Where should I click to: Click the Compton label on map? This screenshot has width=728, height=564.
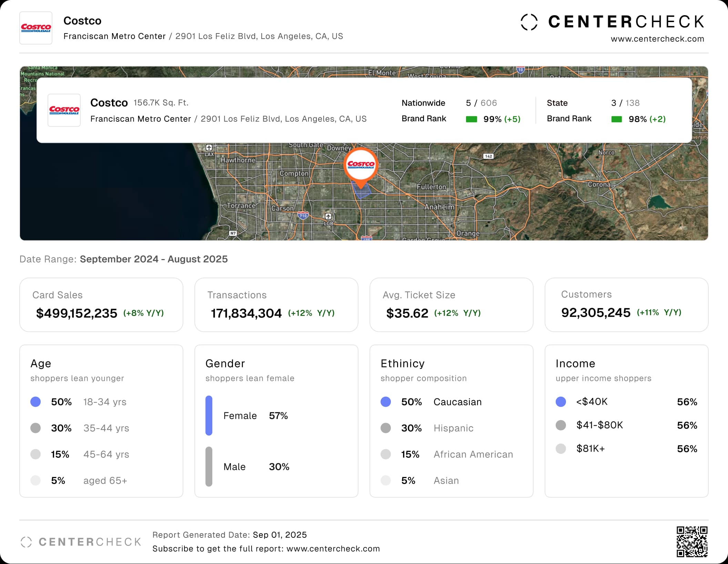pyautogui.click(x=294, y=174)
